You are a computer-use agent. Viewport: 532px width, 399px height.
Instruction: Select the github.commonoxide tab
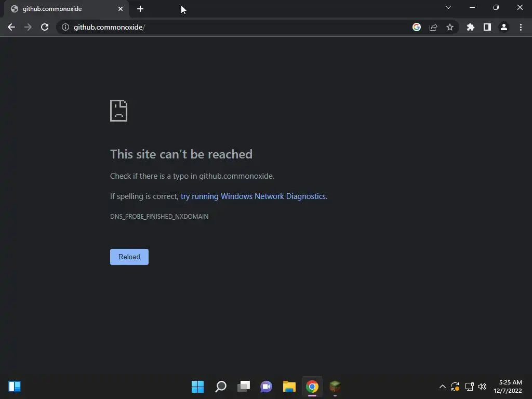tap(66, 9)
